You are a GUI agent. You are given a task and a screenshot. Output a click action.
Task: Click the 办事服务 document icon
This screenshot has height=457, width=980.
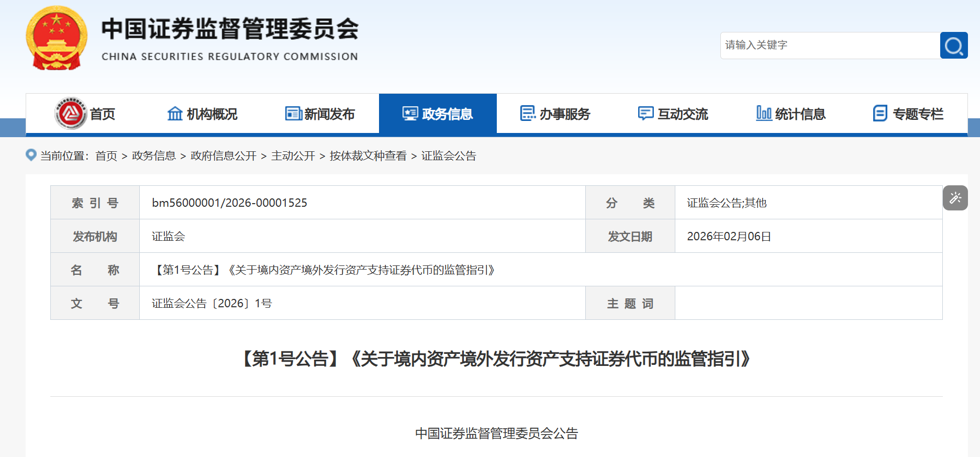[528, 113]
